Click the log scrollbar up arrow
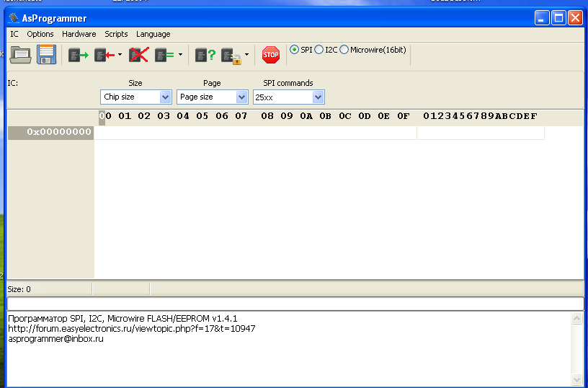The width and height of the screenshot is (588, 388). coord(576,319)
